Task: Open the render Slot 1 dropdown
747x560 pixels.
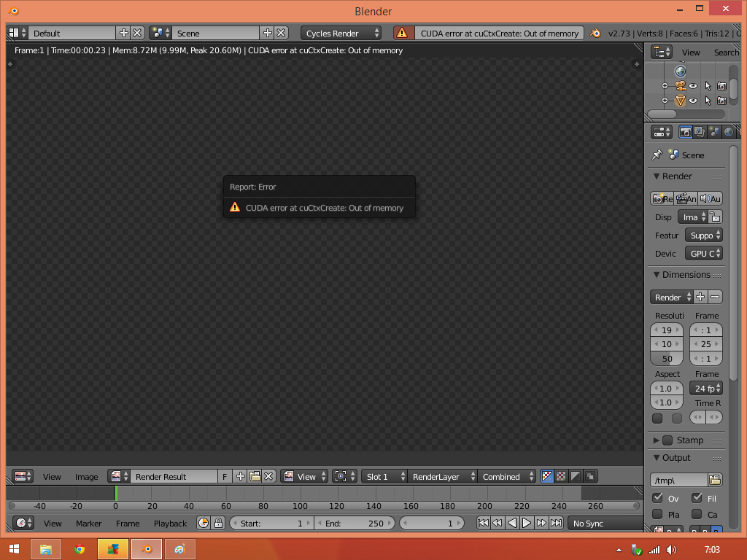Action: click(x=384, y=477)
